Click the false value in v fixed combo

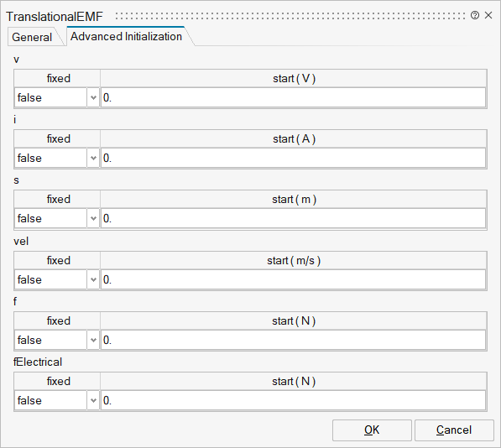pos(29,97)
